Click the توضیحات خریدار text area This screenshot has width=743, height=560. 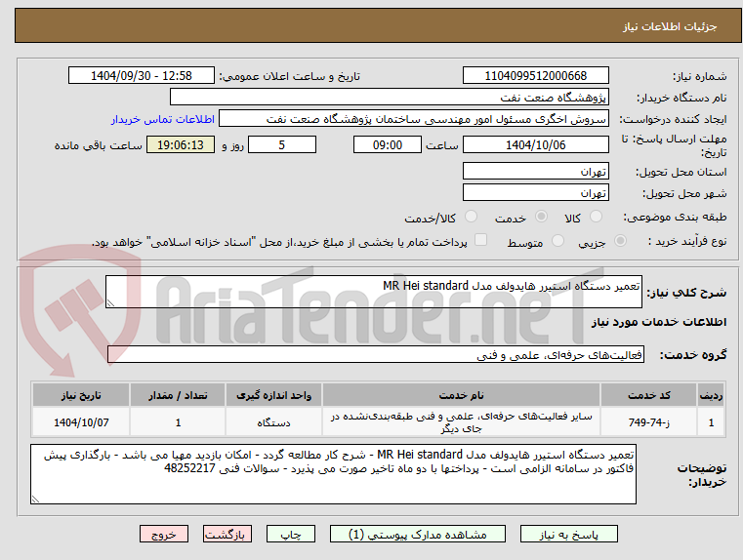coord(333,473)
